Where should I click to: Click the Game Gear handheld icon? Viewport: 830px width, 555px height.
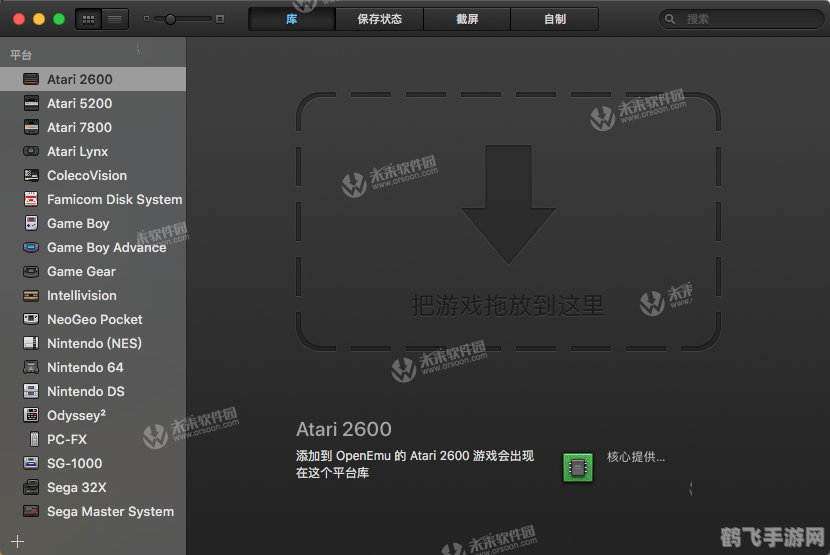[31, 272]
